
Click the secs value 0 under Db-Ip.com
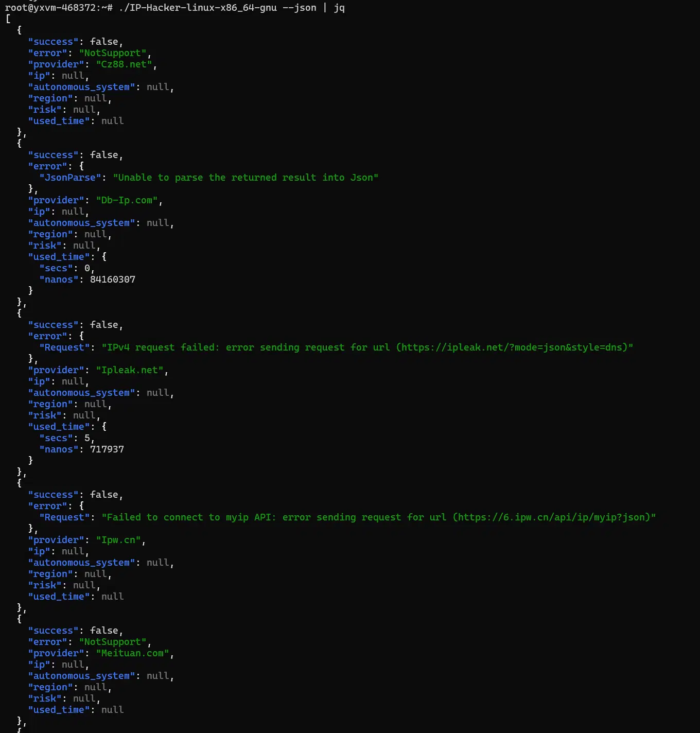point(87,268)
